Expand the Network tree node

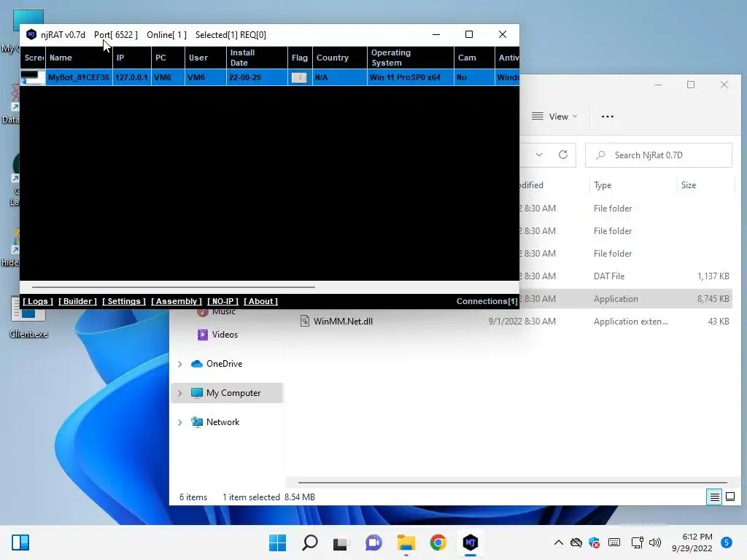[x=180, y=422]
